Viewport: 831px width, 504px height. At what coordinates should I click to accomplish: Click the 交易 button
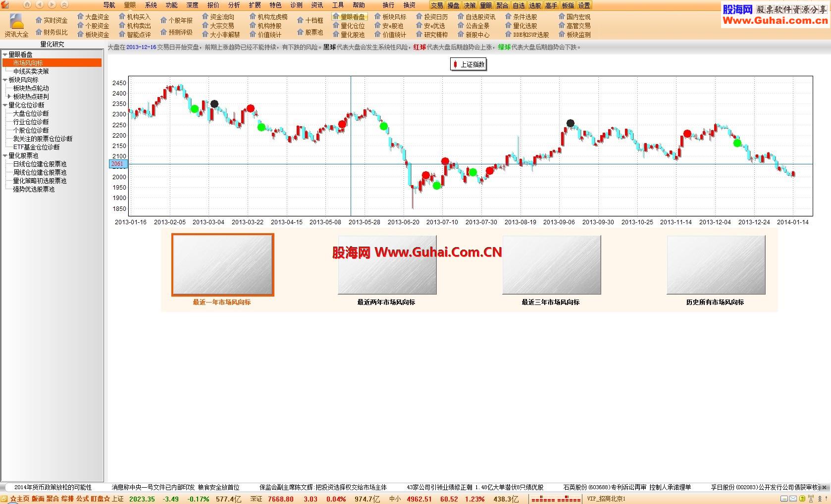[x=437, y=5]
